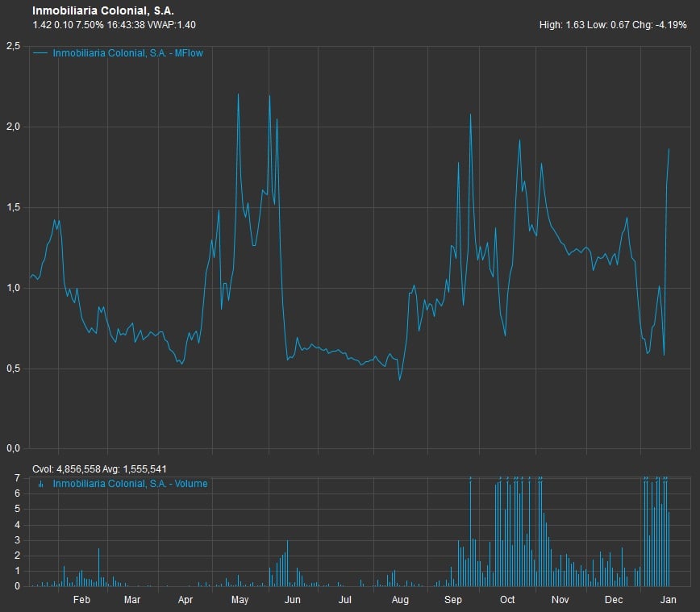Screen dimensions: 700x612
Task: Click the Dec month label
Action: tap(614, 599)
